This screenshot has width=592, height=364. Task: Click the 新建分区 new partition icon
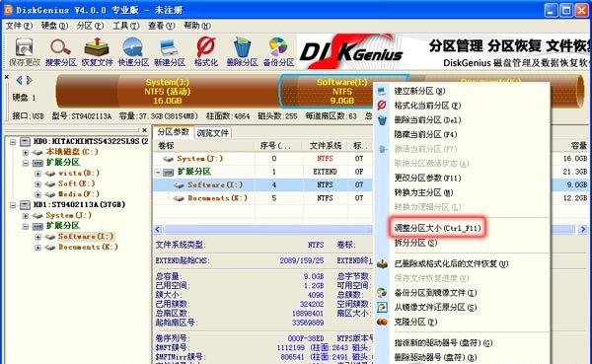169,52
